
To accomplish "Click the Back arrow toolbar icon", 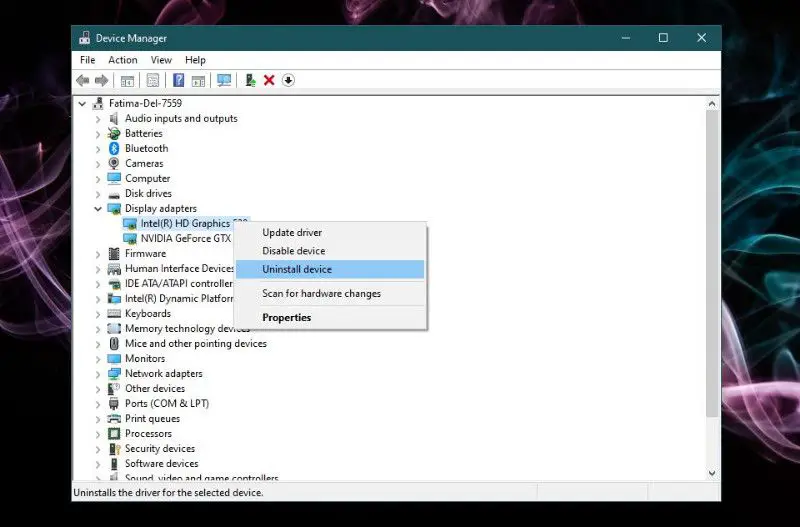I will tap(83, 80).
